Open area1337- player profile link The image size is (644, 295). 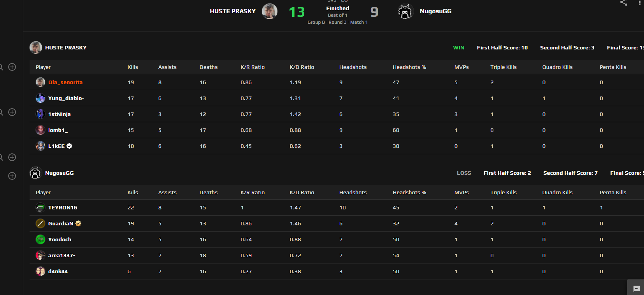point(61,255)
